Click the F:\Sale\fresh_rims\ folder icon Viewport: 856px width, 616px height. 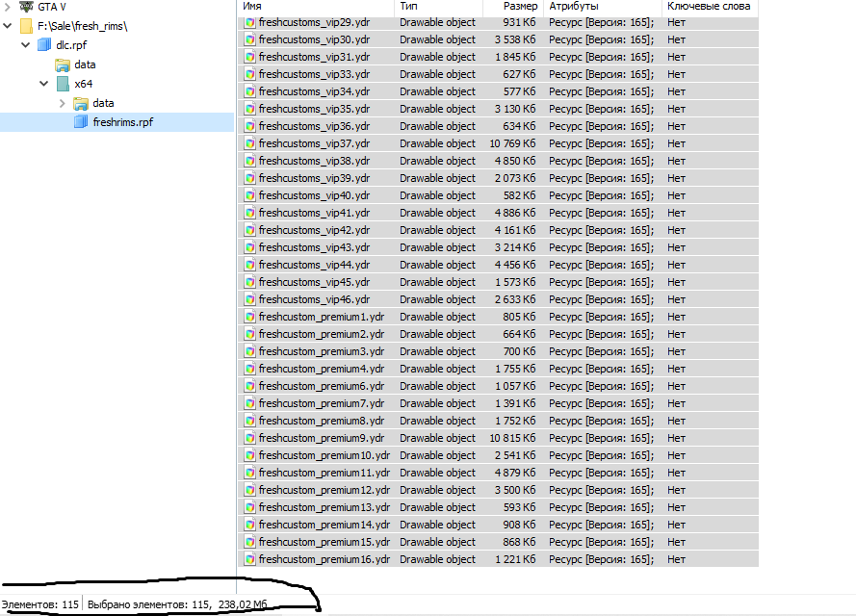26,26
